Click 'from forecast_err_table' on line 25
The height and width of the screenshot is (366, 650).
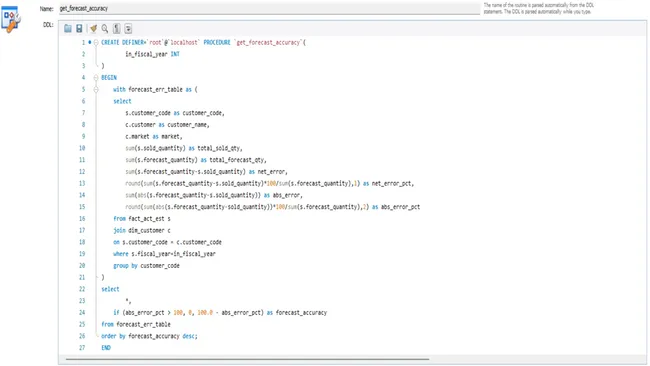(x=136, y=324)
